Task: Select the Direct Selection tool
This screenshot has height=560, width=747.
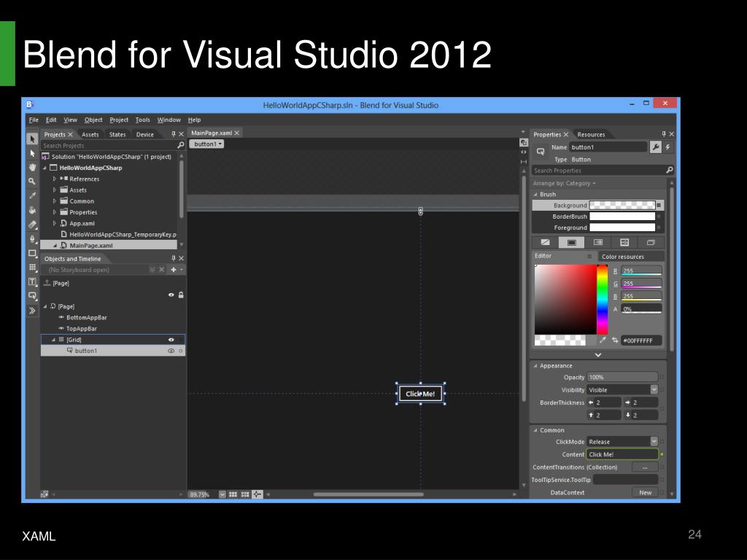Action: pos(32,153)
